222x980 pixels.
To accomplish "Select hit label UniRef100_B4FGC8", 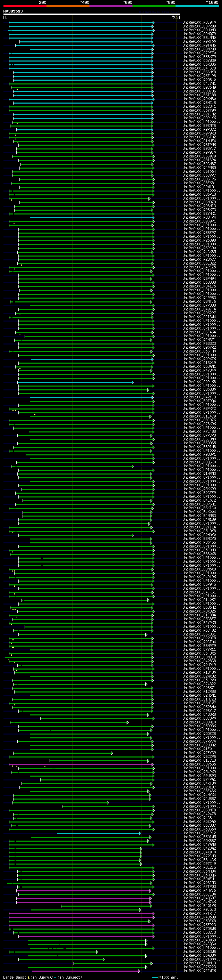I will click(199, 68).
